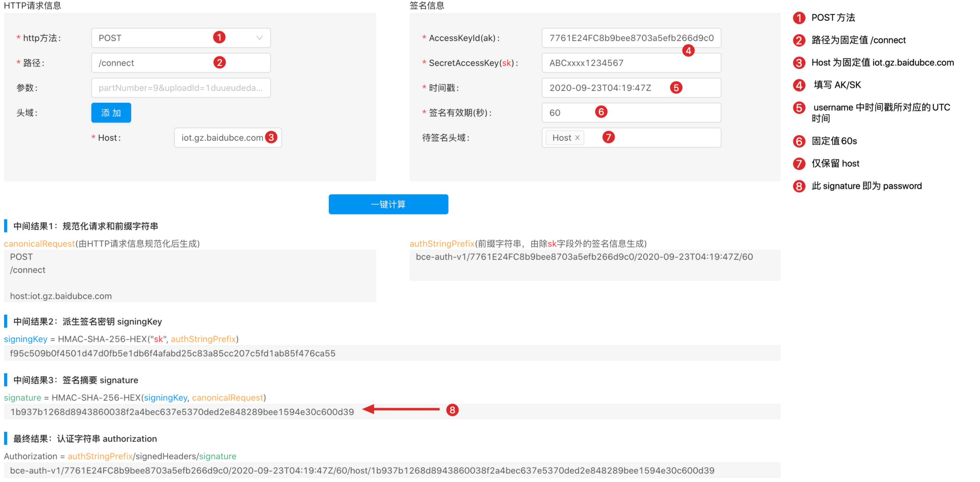The image size is (980, 482).
Task: Click red badge 1 in http method field
Action: (x=219, y=37)
